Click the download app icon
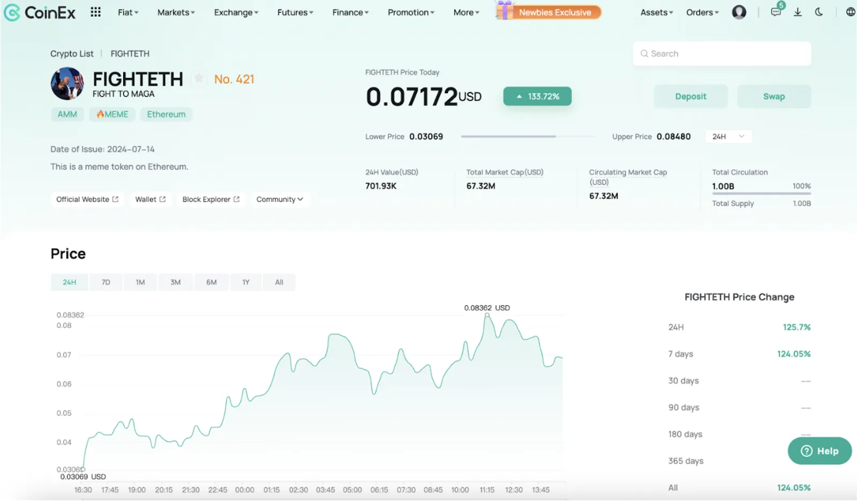The width and height of the screenshot is (857, 504). (x=798, y=12)
